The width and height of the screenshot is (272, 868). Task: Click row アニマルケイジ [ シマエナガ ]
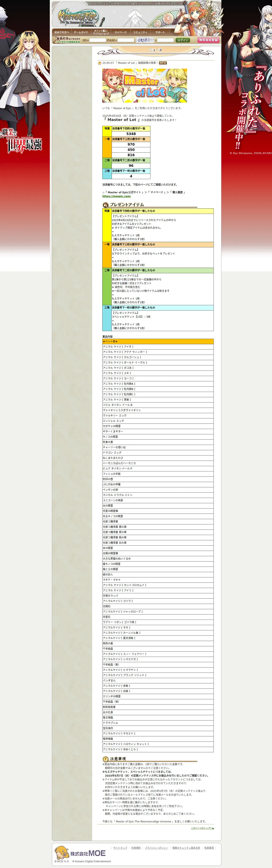click(x=158, y=659)
